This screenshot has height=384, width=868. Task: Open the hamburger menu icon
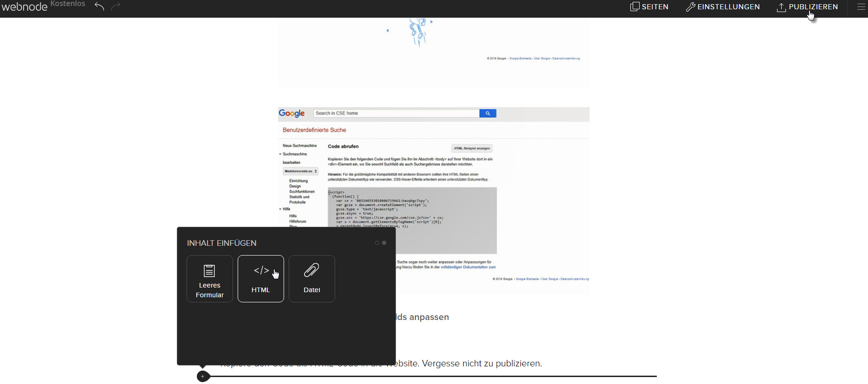pos(861,6)
